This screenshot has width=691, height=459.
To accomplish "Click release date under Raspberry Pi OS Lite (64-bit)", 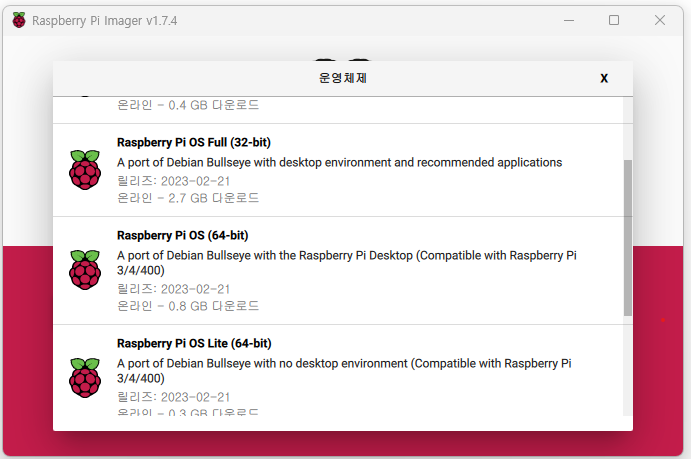I will [x=174, y=397].
